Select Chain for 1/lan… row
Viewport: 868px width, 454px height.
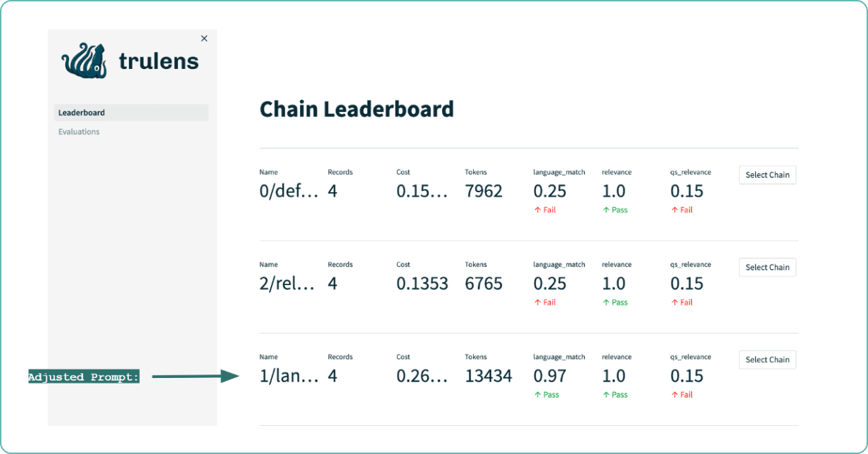(x=767, y=359)
